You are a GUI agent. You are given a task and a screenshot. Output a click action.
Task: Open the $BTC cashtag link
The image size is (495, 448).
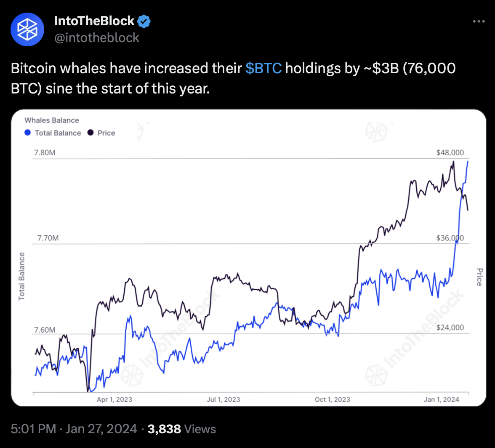pyautogui.click(x=263, y=68)
